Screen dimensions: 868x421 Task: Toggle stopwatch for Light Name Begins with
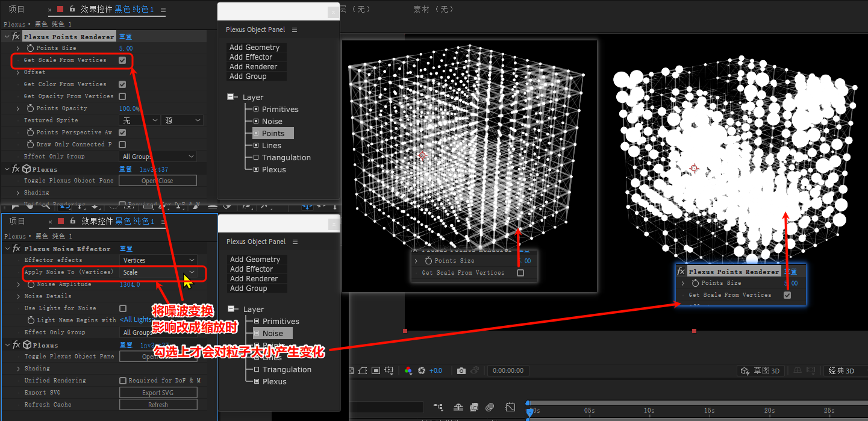tap(31, 320)
